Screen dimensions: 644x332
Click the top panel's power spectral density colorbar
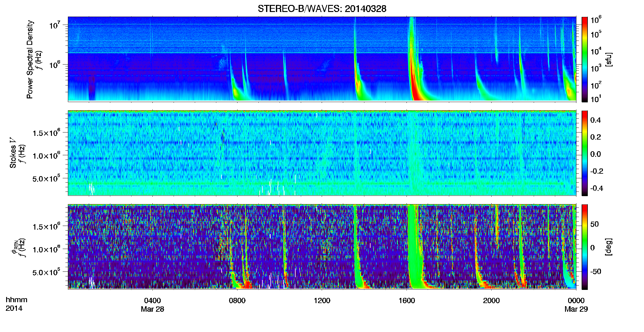point(585,59)
